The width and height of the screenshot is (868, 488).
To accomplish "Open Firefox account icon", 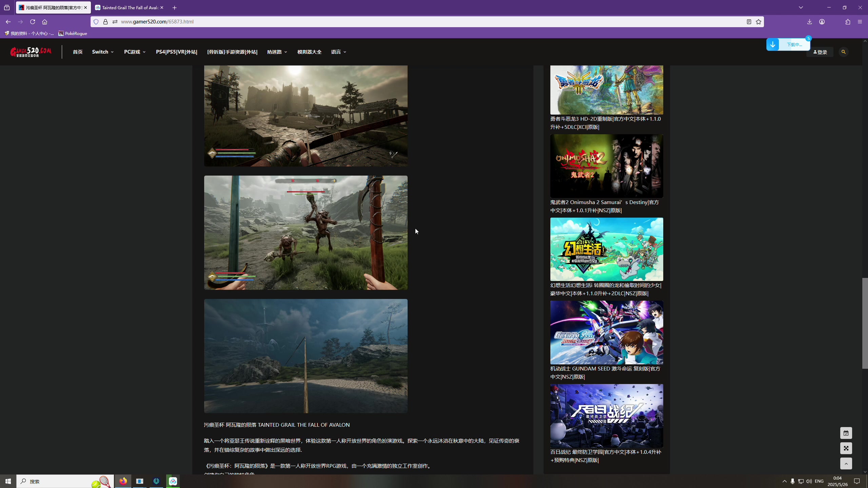I will coord(822,22).
